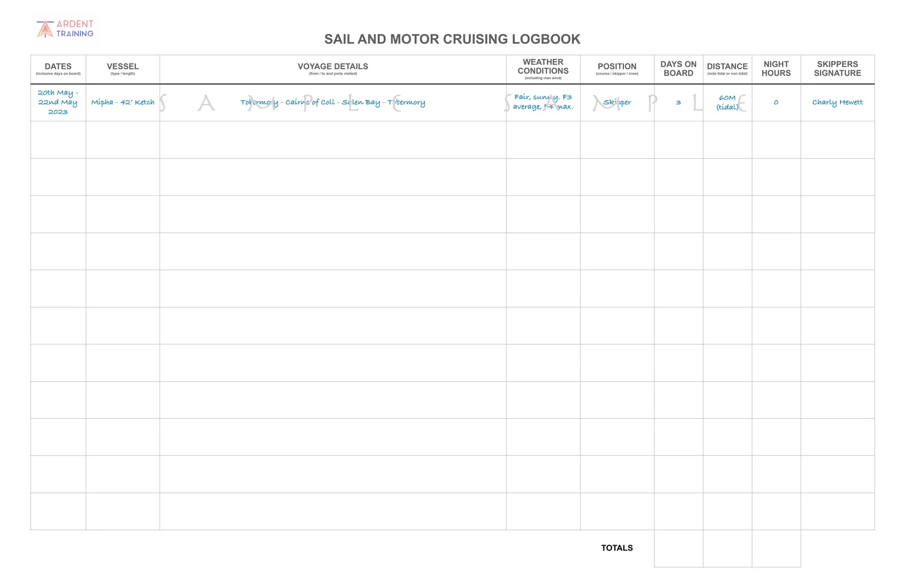Select the DAYS ON BOARD column header

(x=678, y=69)
